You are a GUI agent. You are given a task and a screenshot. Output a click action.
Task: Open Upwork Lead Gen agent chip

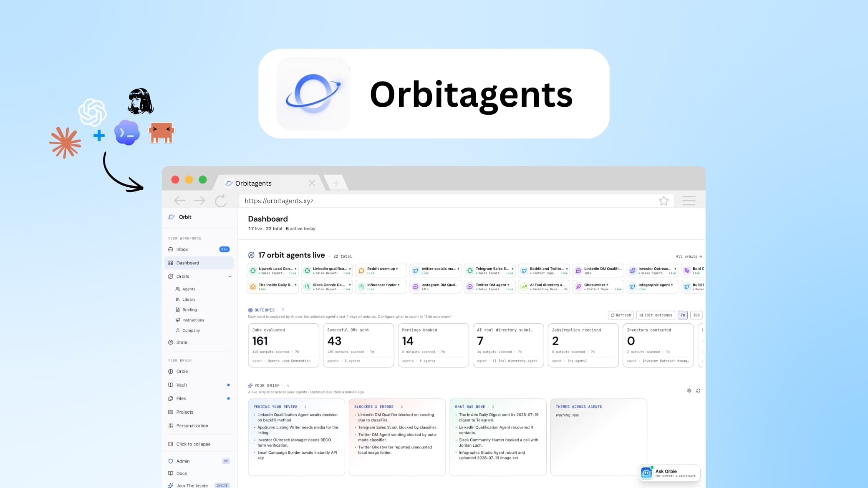pyautogui.click(x=273, y=271)
